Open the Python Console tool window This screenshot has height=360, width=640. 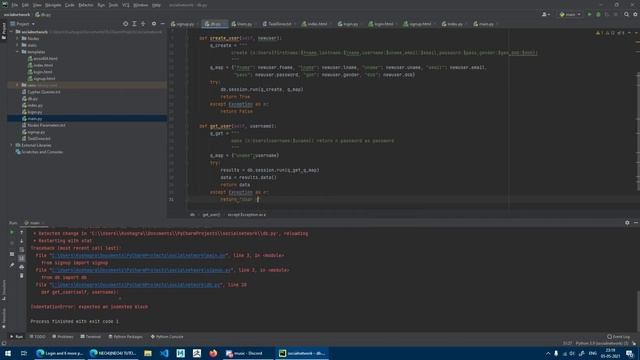[x=167, y=337]
